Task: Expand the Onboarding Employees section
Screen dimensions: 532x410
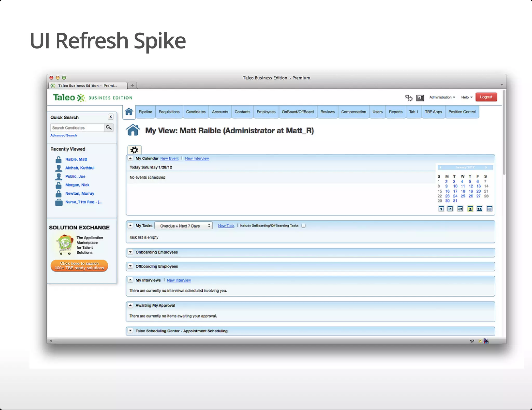Action: [x=130, y=252]
